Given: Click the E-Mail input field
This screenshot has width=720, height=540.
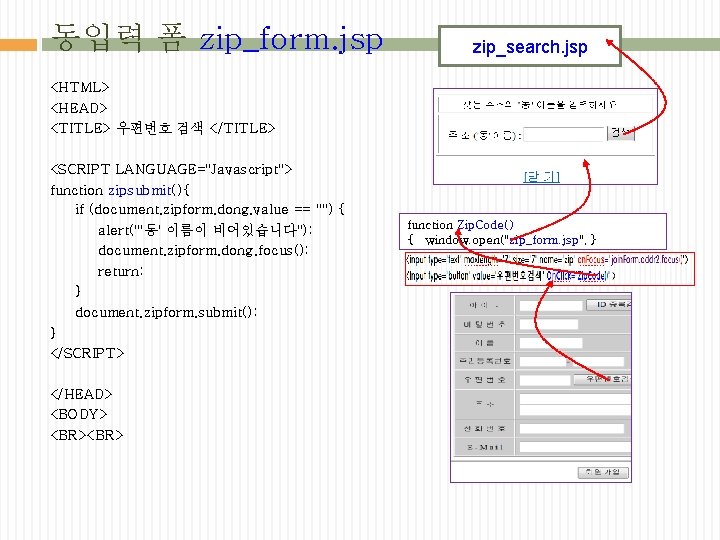Looking at the screenshot, I should click(575, 447).
